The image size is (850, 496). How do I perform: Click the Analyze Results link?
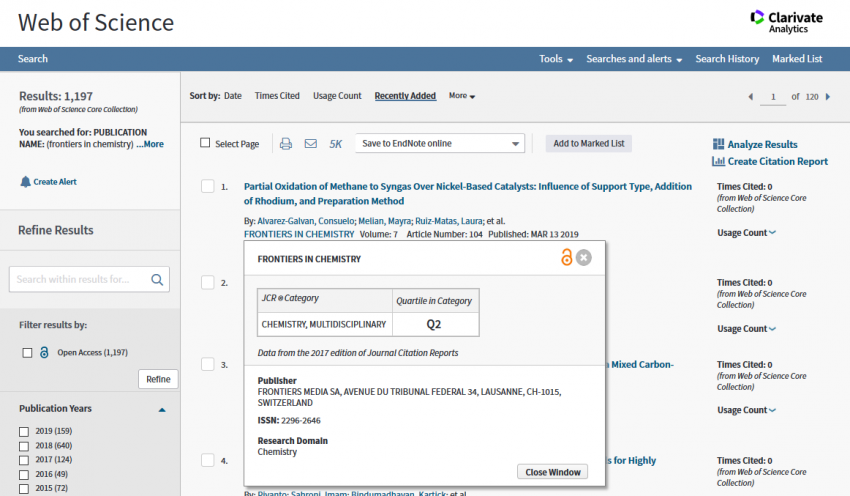click(x=762, y=145)
